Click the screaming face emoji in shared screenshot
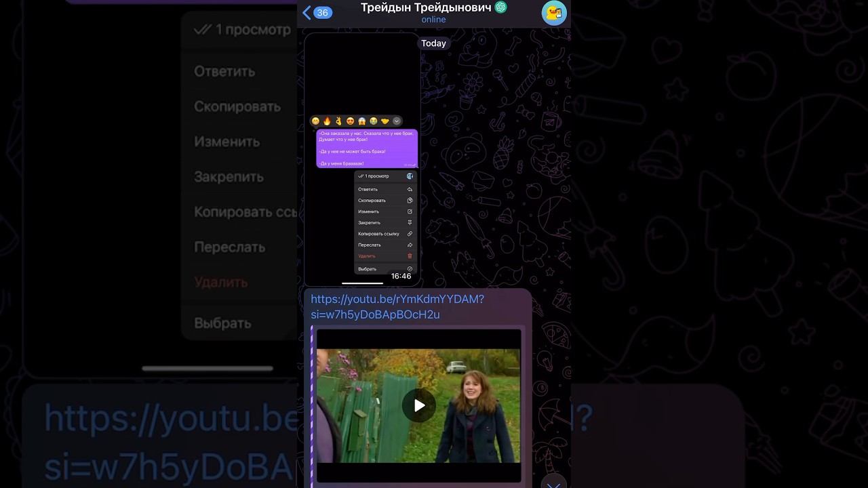This screenshot has height=488, width=868. tap(362, 121)
